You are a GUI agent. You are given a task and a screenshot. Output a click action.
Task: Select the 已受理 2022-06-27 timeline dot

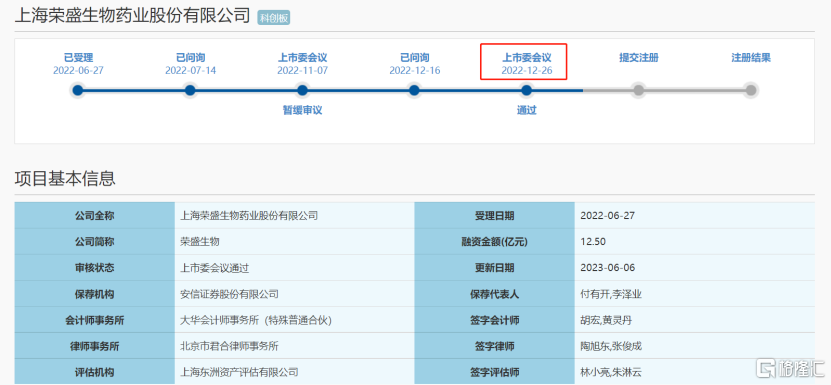(78, 91)
